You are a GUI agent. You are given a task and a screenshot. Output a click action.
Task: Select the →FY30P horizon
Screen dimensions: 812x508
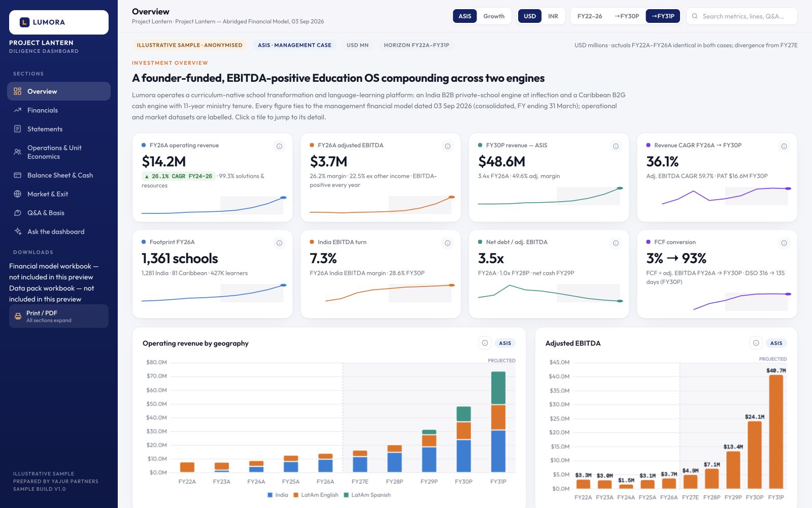pos(627,16)
